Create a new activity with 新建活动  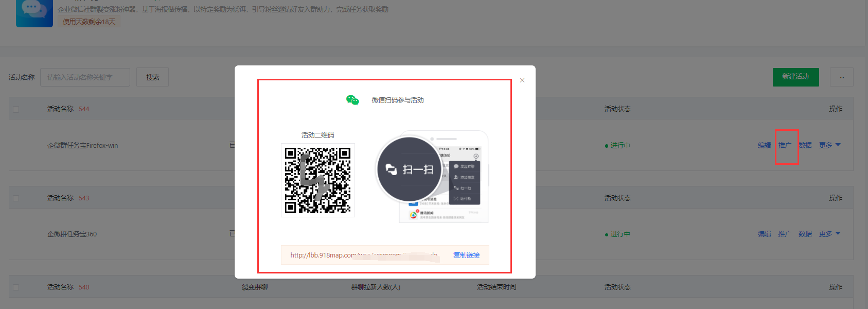pos(795,77)
